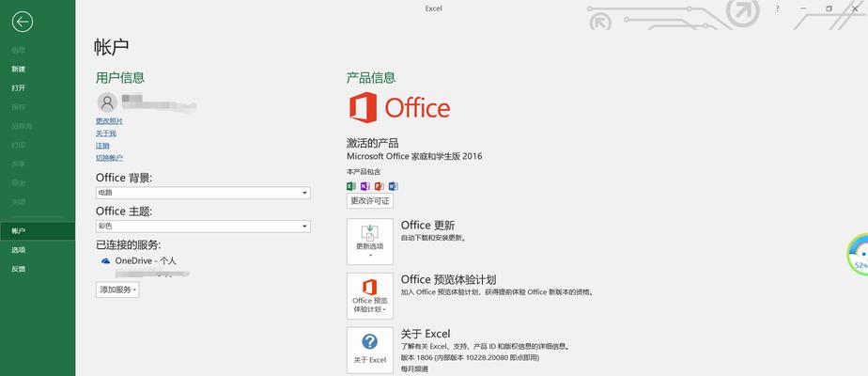Open the 更新选项 dropdown button
868x376 pixels.
370,242
